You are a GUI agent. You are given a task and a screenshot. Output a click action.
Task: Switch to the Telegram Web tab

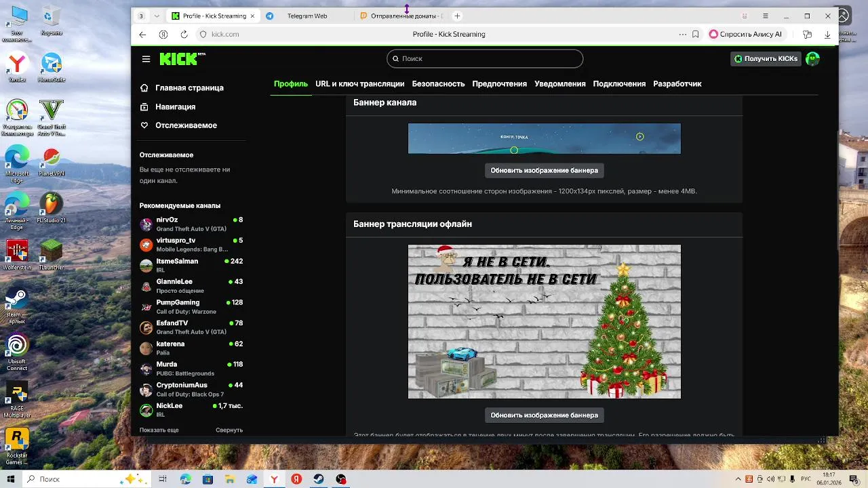pyautogui.click(x=307, y=16)
